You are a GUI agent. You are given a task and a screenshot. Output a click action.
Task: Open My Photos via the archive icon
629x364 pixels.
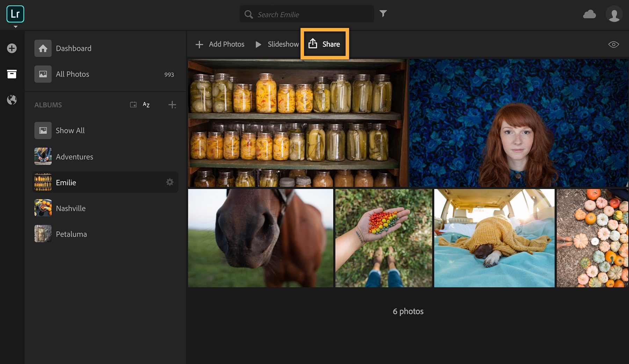(12, 74)
